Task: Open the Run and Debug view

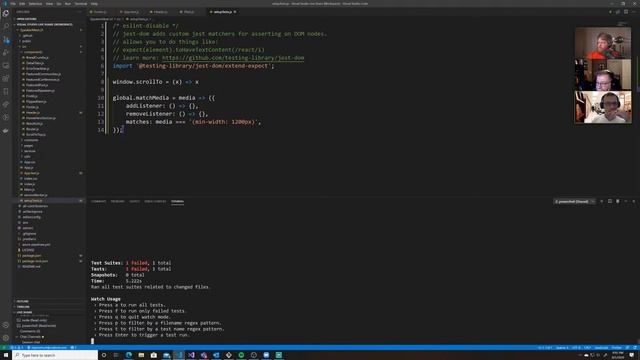Action: [6, 53]
